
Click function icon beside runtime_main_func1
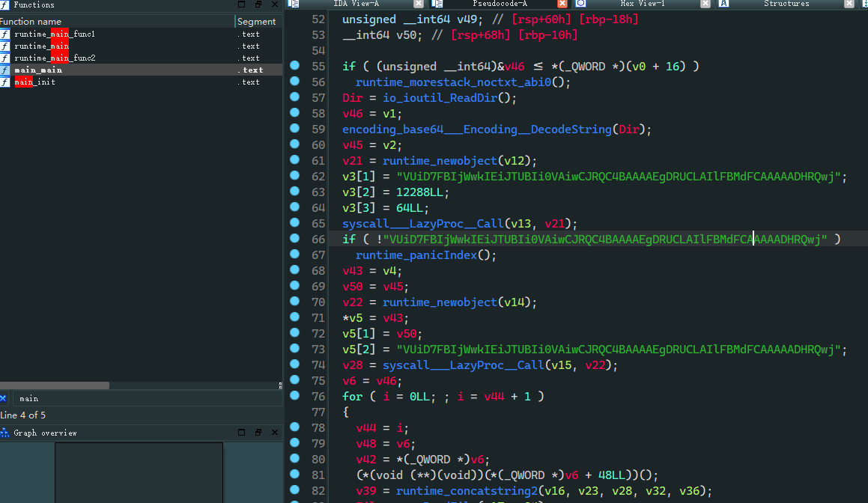point(5,34)
